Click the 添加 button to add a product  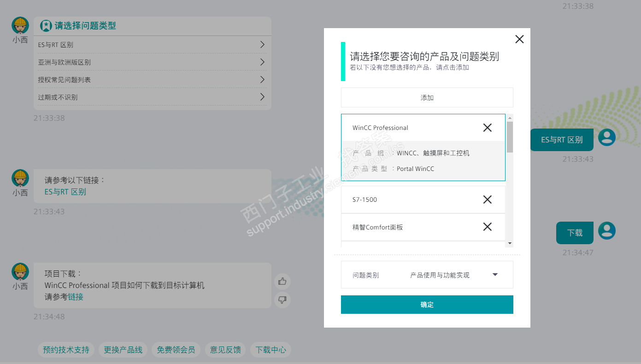tap(427, 98)
